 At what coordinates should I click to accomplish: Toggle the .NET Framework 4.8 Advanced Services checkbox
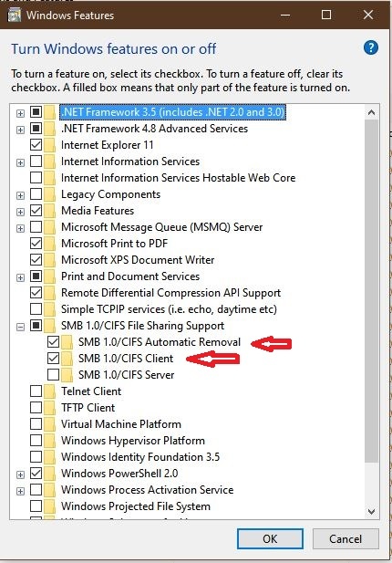(36, 128)
